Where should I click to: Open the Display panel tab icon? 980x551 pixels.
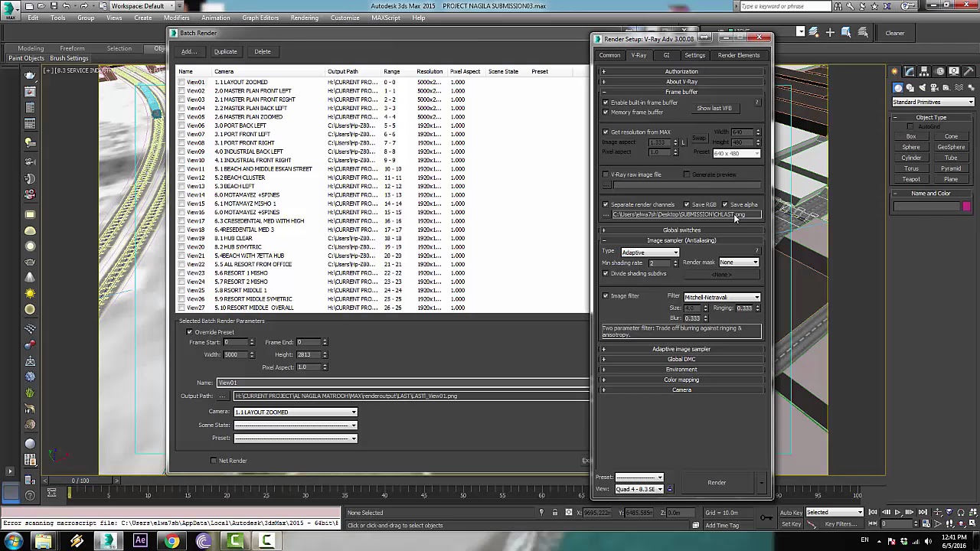tap(954, 71)
